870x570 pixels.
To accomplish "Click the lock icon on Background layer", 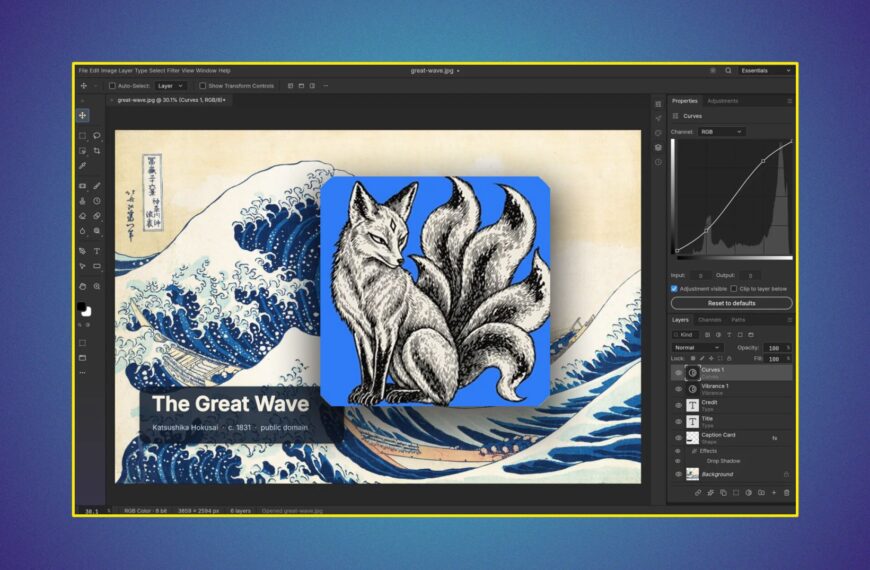I will click(x=786, y=474).
